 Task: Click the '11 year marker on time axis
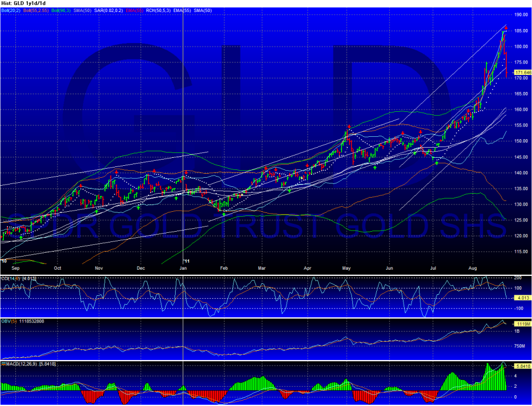(185, 261)
